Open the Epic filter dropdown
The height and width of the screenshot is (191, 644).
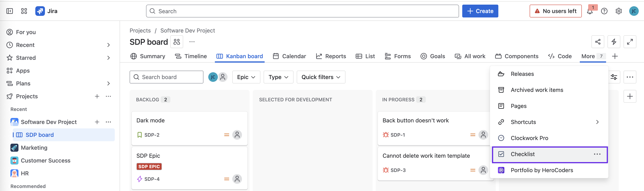coord(246,77)
